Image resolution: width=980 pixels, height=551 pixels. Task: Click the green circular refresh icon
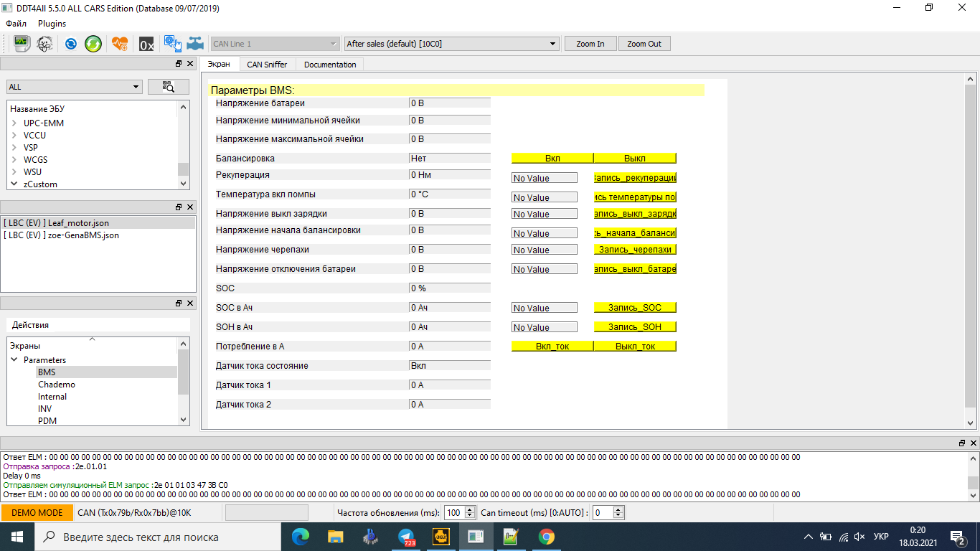pyautogui.click(x=93, y=44)
